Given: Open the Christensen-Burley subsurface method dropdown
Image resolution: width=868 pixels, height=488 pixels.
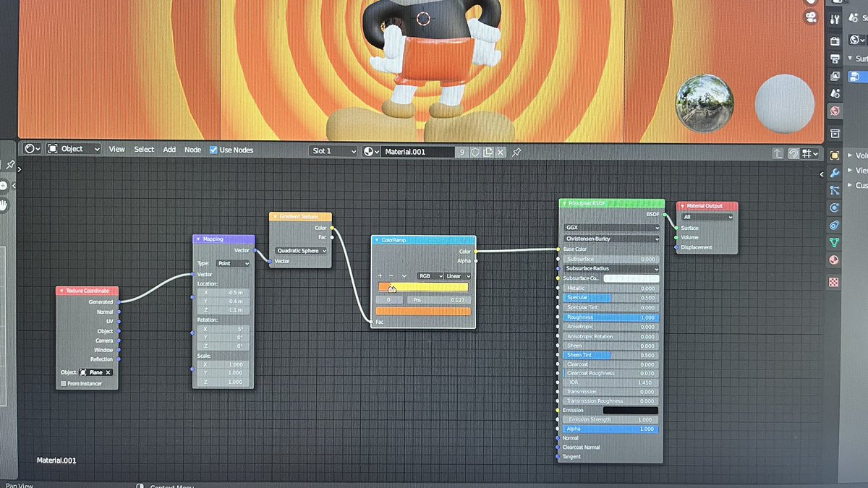Looking at the screenshot, I should (612, 239).
